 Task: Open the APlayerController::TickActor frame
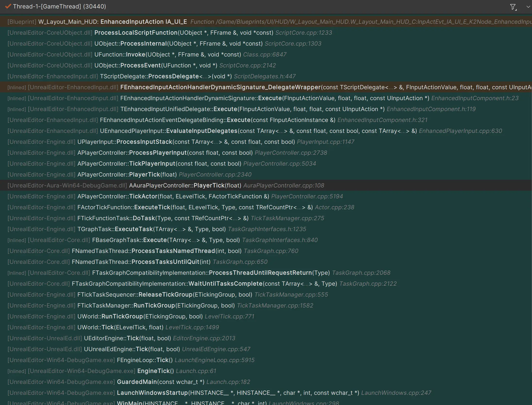(x=143, y=196)
